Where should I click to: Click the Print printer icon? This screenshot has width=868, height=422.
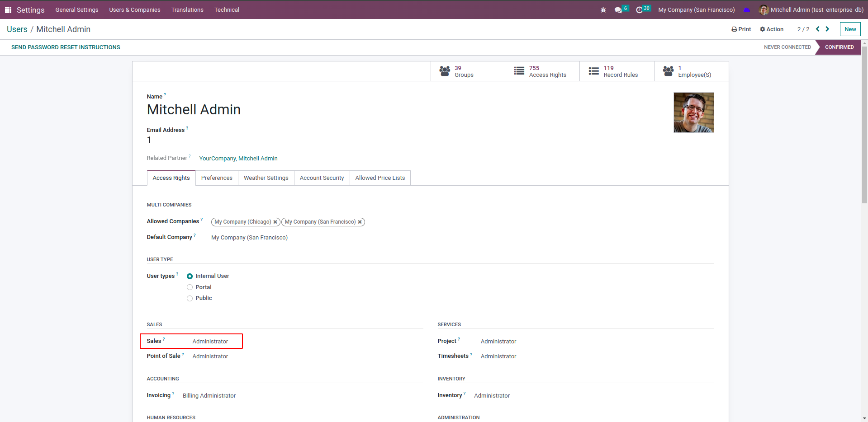[734, 29]
